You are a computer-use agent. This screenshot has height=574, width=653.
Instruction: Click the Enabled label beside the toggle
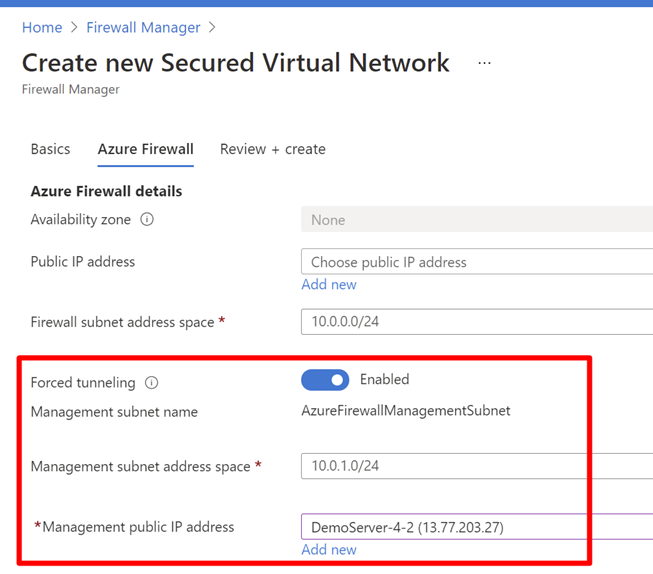[384, 380]
